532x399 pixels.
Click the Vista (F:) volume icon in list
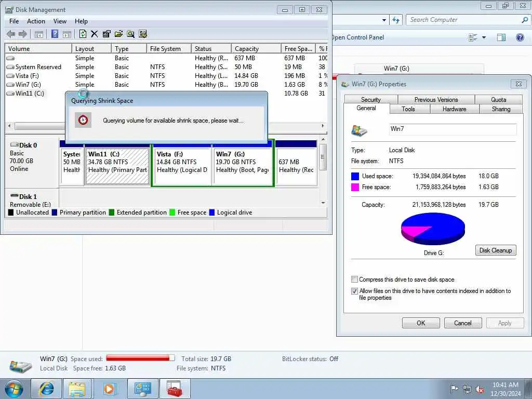(x=10, y=76)
